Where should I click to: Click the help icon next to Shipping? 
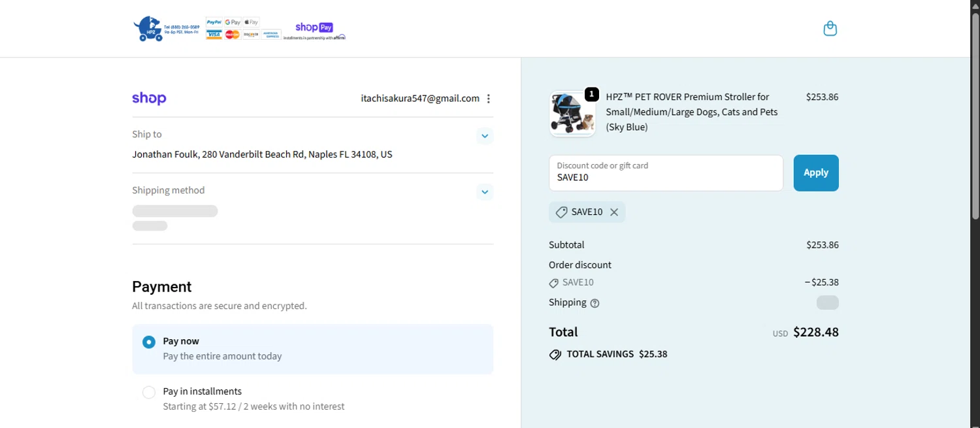[595, 303]
